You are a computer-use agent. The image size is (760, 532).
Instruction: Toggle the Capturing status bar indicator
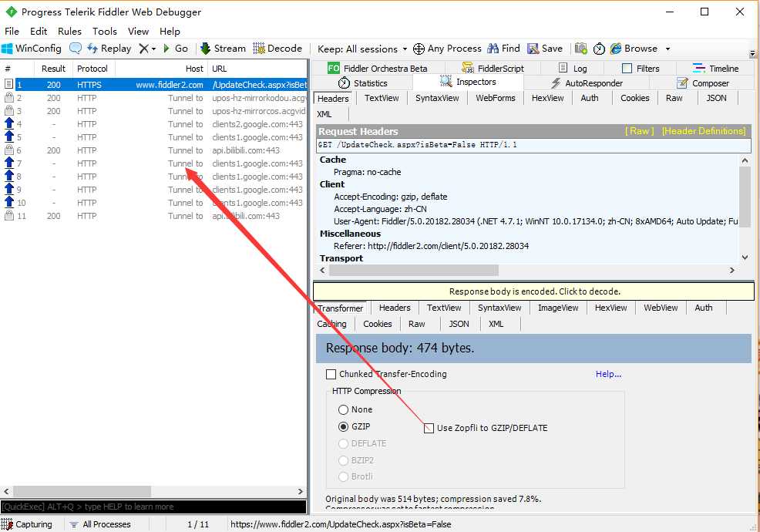[27, 524]
